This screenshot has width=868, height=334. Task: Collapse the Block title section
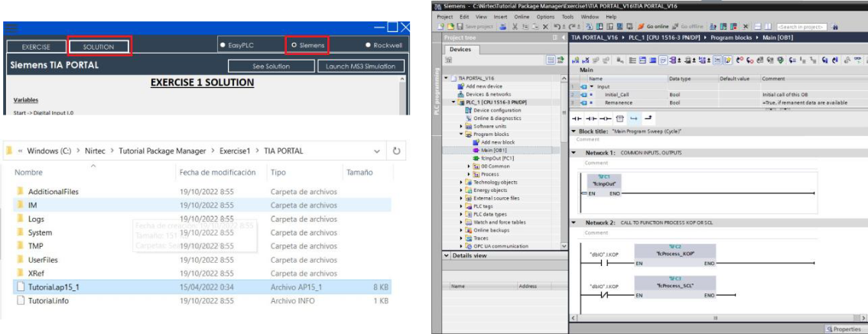click(x=574, y=131)
